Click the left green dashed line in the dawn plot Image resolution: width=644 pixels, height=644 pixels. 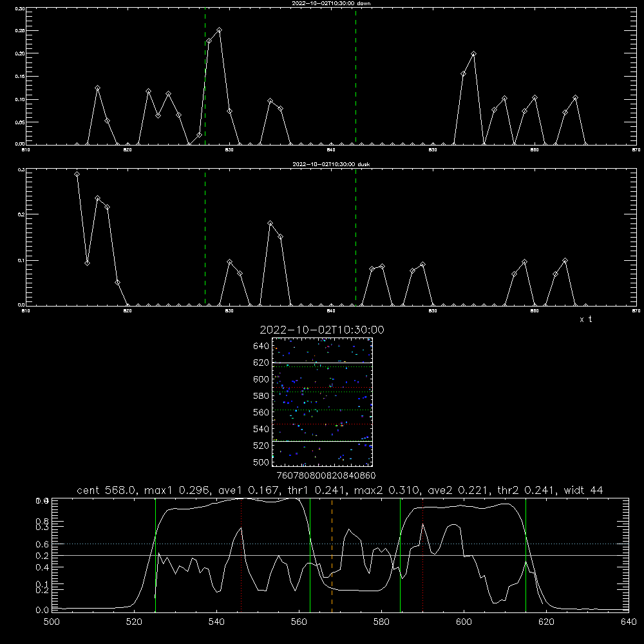[205, 76]
